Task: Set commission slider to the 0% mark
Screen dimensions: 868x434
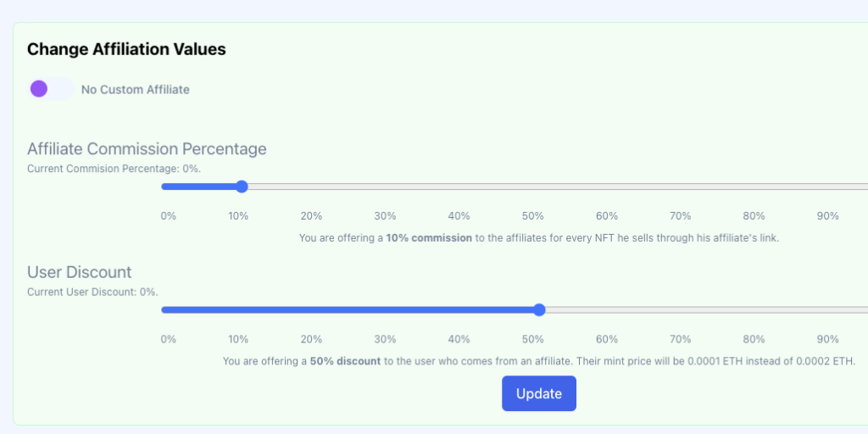Action: [167, 186]
